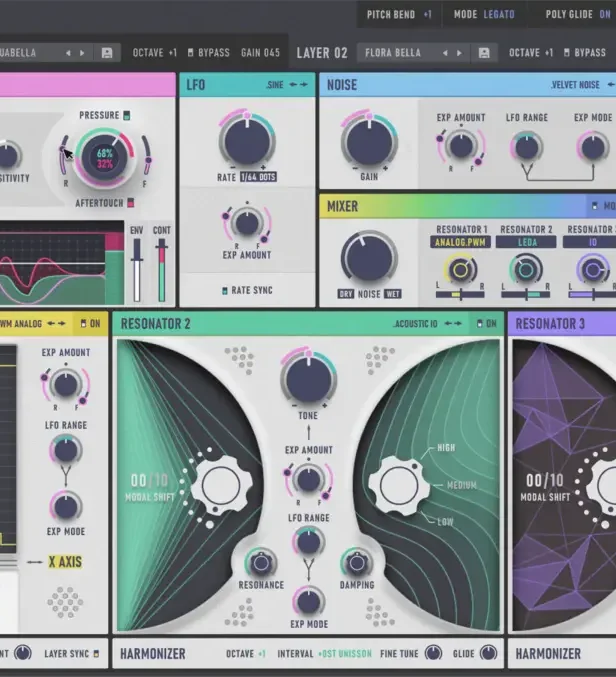616x677 pixels.
Task: Toggle the Aftertouch indicator checkbox
Action: [131, 202]
